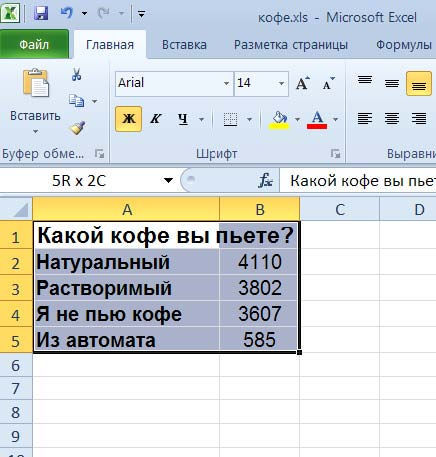This screenshot has width=436, height=457.
Task: Click the Redo arrow icon
Action: tap(103, 13)
